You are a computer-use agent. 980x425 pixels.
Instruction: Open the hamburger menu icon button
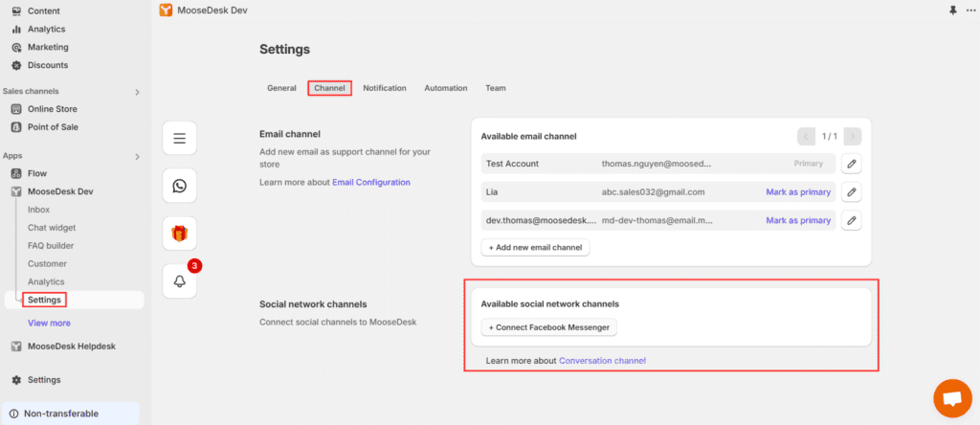click(x=179, y=138)
